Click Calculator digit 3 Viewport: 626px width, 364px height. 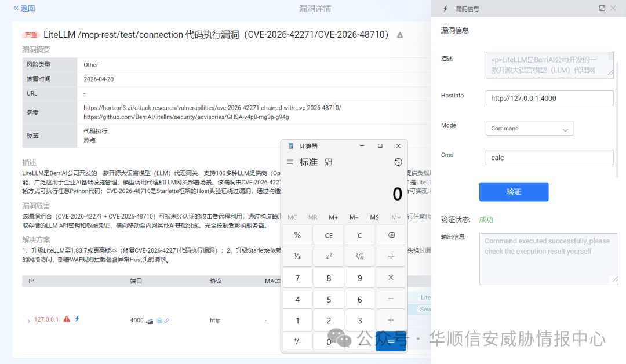coord(360,320)
